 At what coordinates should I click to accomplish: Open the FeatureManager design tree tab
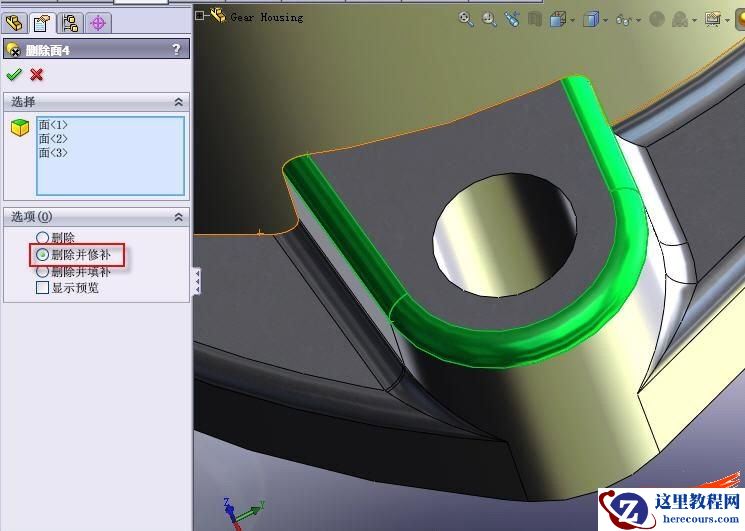point(14,23)
